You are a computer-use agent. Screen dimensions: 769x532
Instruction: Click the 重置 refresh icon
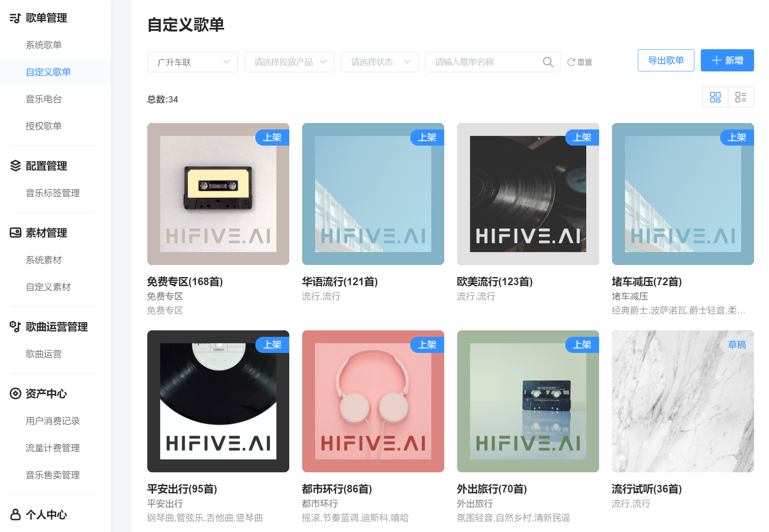(x=570, y=62)
